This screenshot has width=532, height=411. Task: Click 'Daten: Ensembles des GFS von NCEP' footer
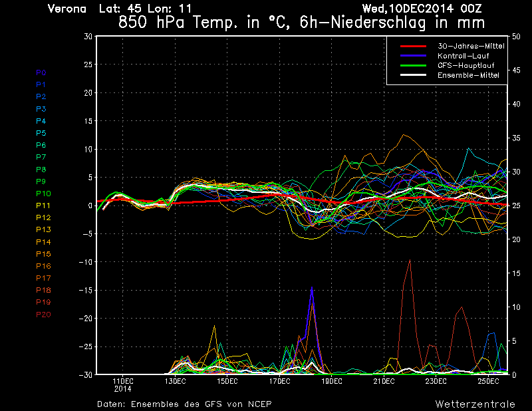point(185,404)
